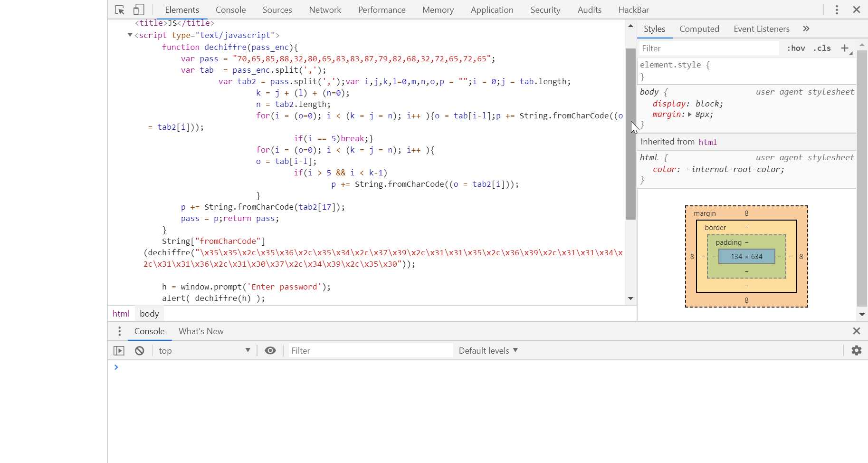Click the function dechiffre(pass_enc) line
The image size is (868, 463).
click(x=230, y=47)
